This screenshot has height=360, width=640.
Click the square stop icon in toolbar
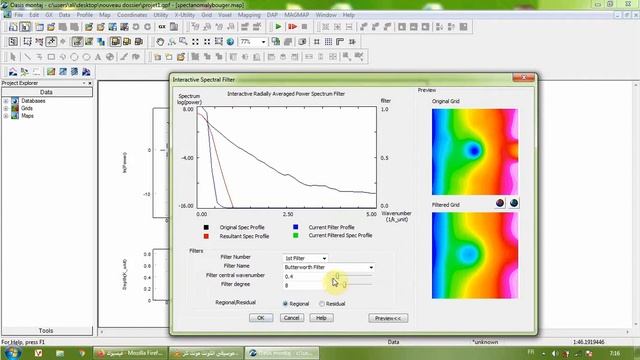pos(304,27)
